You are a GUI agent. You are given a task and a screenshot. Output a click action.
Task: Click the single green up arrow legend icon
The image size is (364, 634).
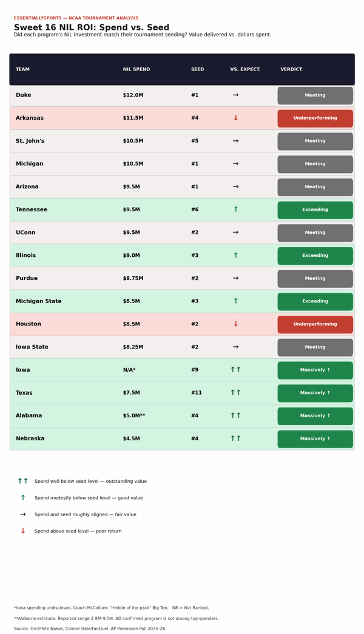coord(23,497)
